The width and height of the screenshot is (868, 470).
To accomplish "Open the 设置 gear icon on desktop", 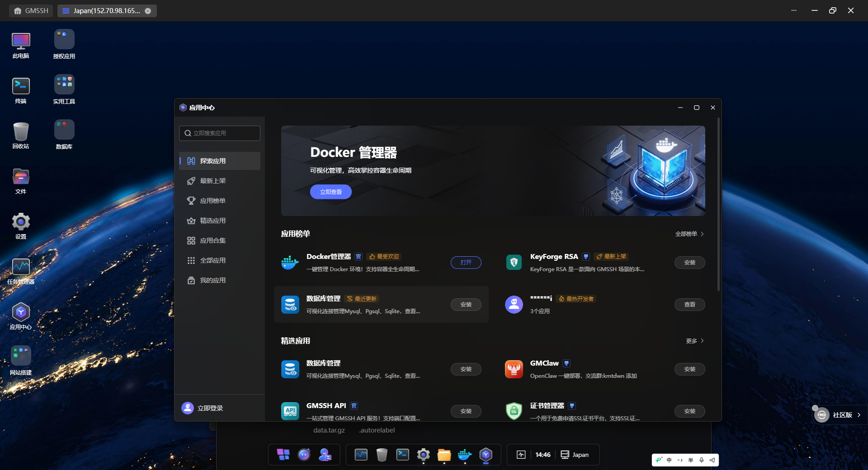I will pyautogui.click(x=21, y=226).
